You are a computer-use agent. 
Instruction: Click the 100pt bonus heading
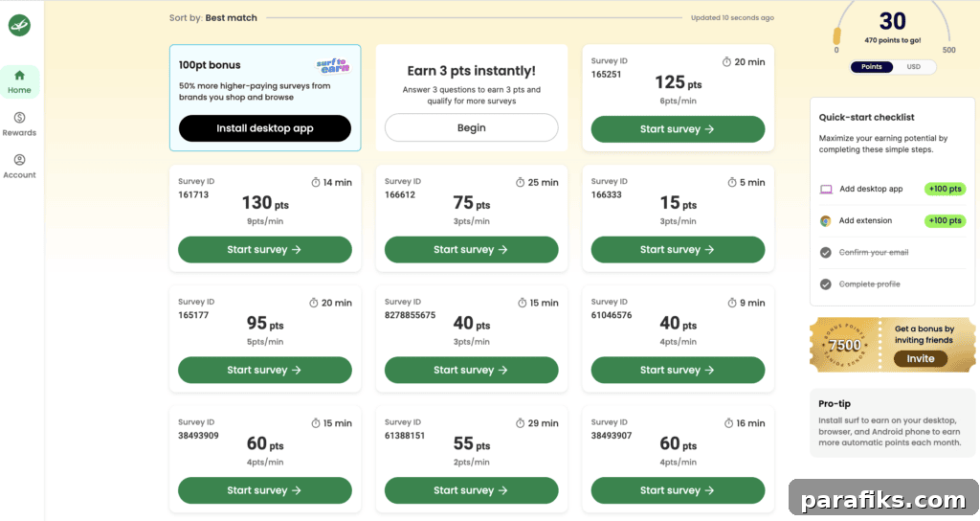pos(210,65)
